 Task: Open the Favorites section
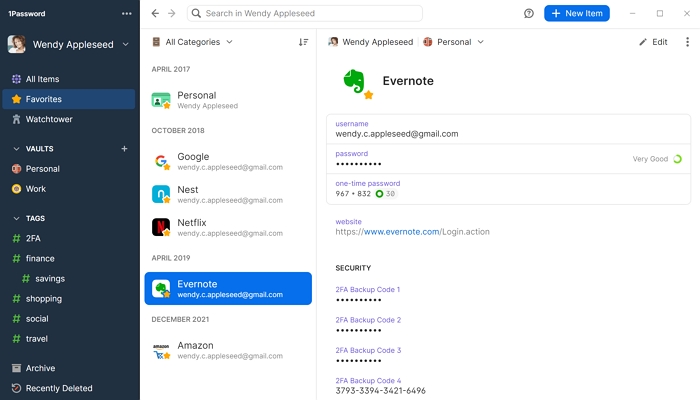69,99
